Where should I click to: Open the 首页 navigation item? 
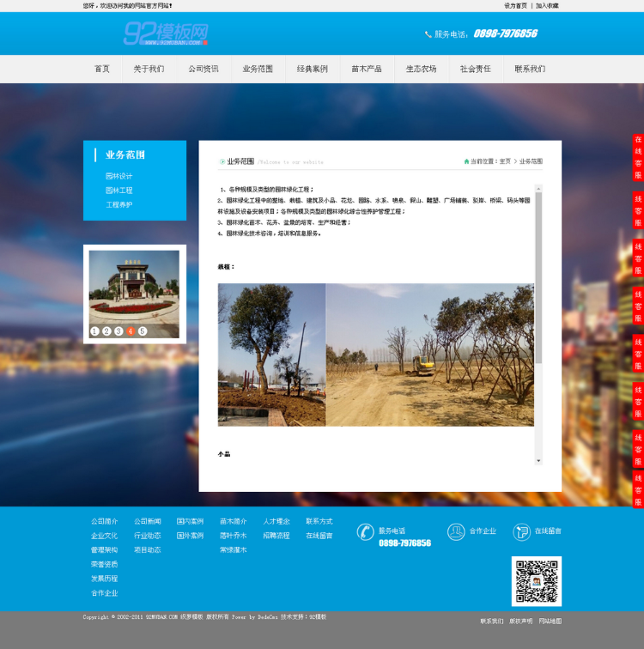click(x=102, y=70)
